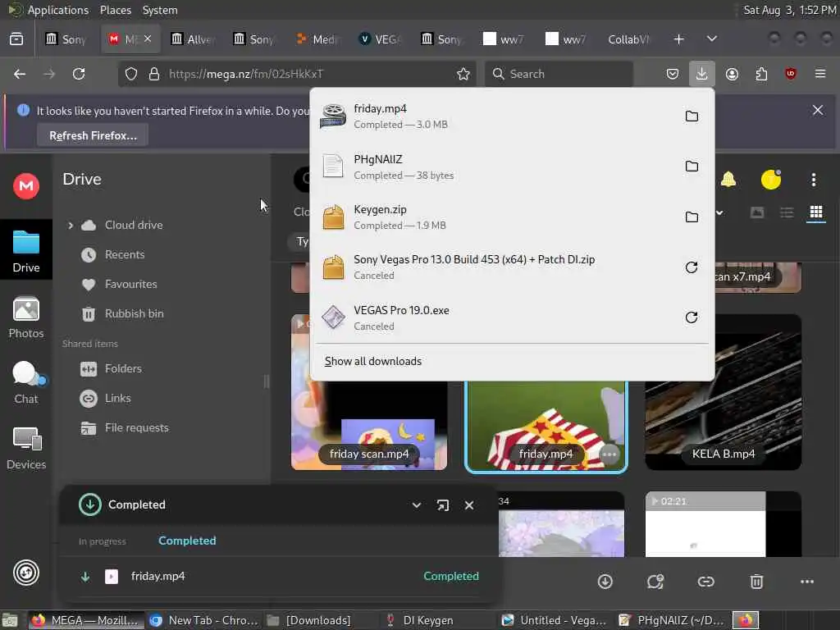This screenshot has width=840, height=630.
Task: Move selected file to rubbish bin
Action: [x=756, y=582]
